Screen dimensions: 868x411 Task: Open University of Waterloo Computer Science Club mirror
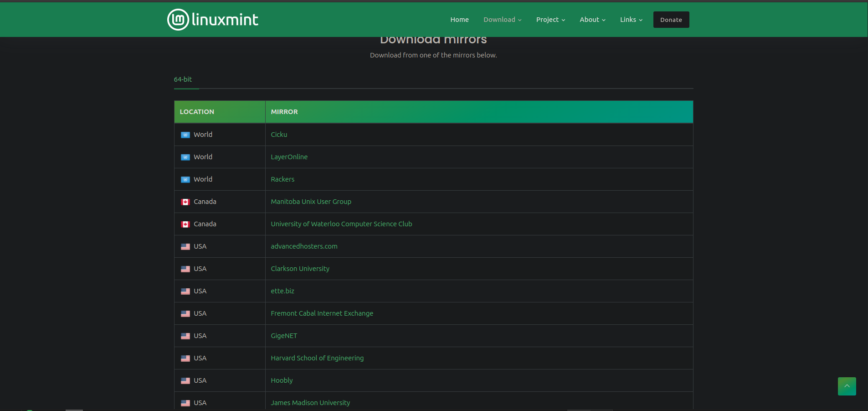click(341, 224)
